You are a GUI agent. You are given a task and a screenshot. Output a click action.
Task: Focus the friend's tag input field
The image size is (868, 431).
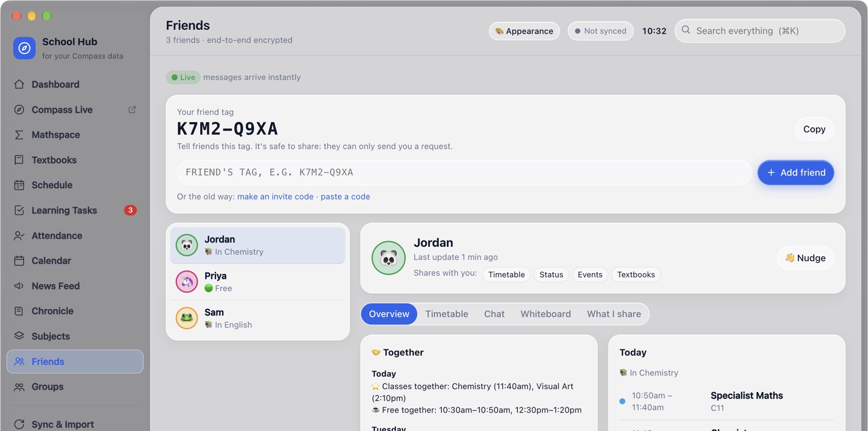coord(464,173)
